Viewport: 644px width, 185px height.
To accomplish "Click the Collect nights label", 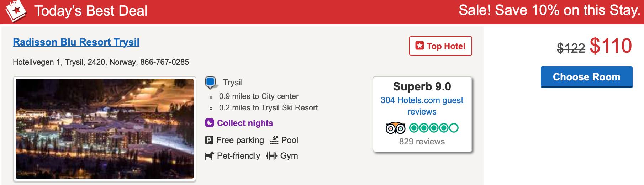I will click(x=245, y=123).
